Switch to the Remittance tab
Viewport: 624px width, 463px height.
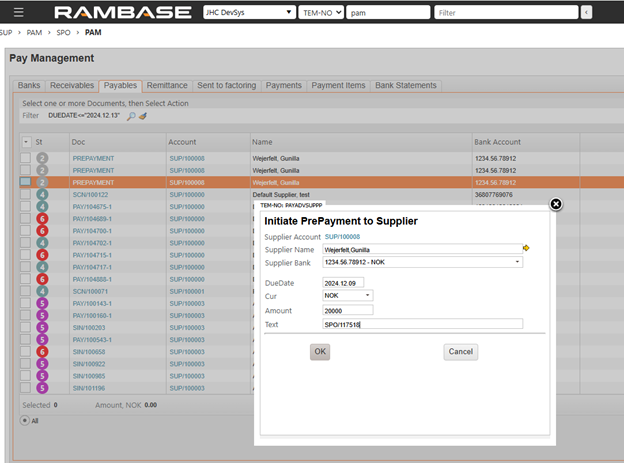167,86
